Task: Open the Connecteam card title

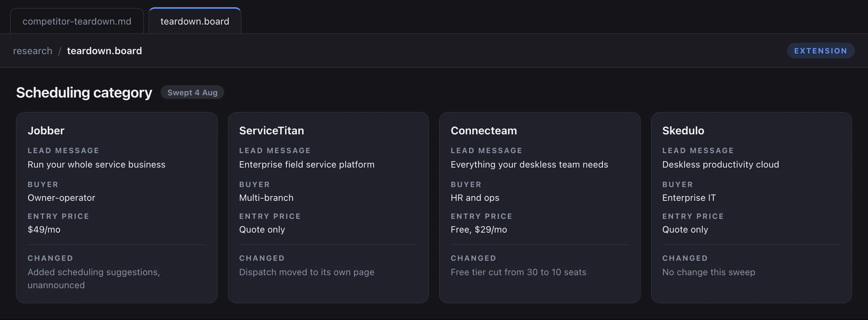Action: pos(484,131)
